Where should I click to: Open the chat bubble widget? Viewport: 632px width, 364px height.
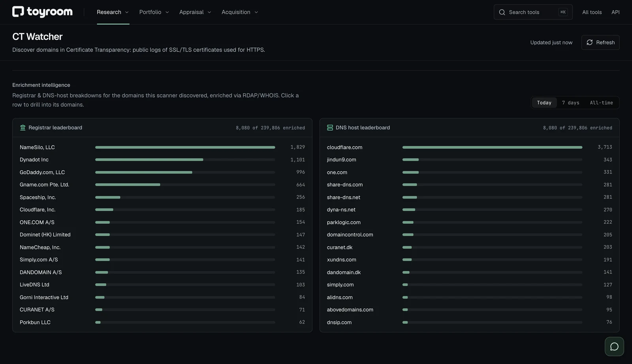[x=614, y=347]
